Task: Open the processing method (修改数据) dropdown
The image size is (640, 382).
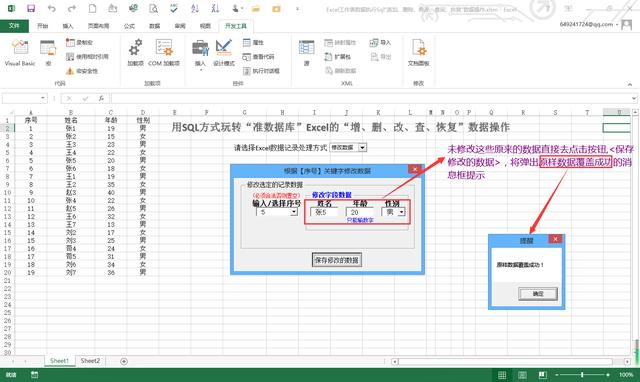Action: click(362, 147)
